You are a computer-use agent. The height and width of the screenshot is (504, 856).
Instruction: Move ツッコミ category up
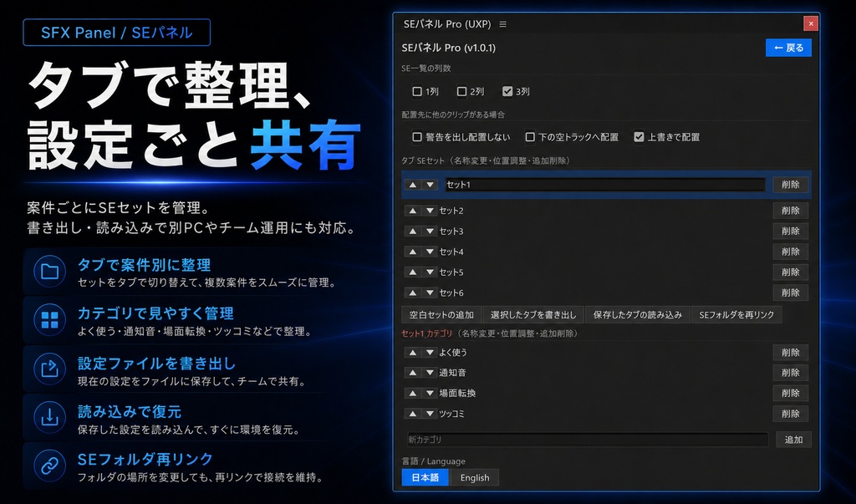point(413,414)
